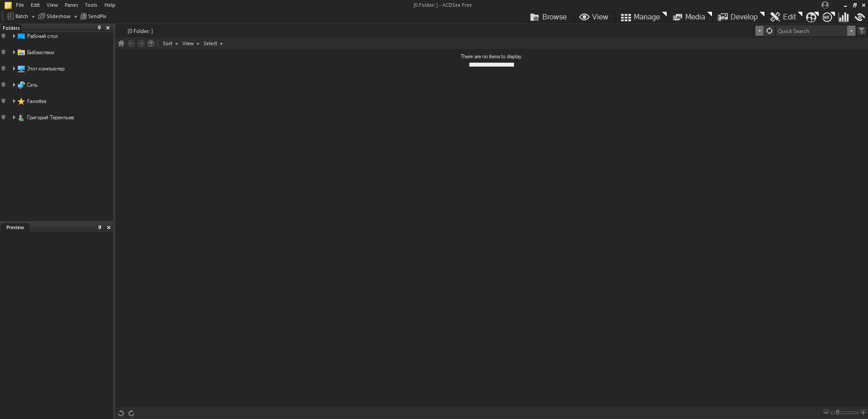This screenshot has width=868, height=419.
Task: Open the advanced filter funnel icon
Action: pyautogui.click(x=862, y=31)
